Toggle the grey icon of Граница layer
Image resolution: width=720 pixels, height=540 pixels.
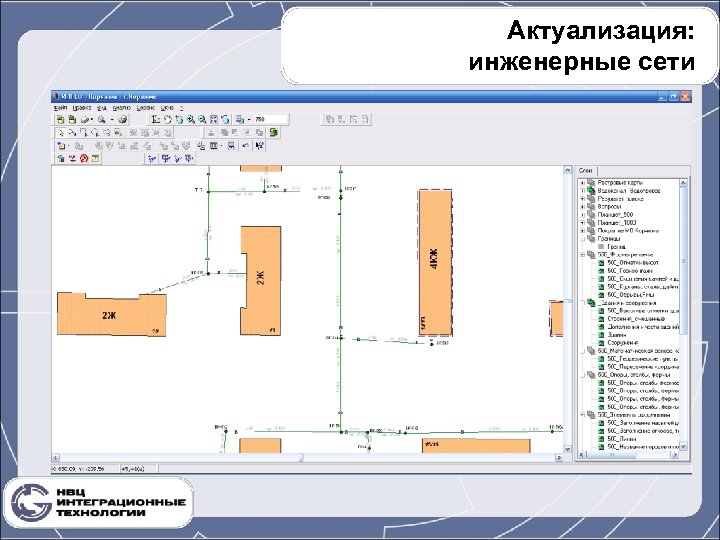(601, 247)
